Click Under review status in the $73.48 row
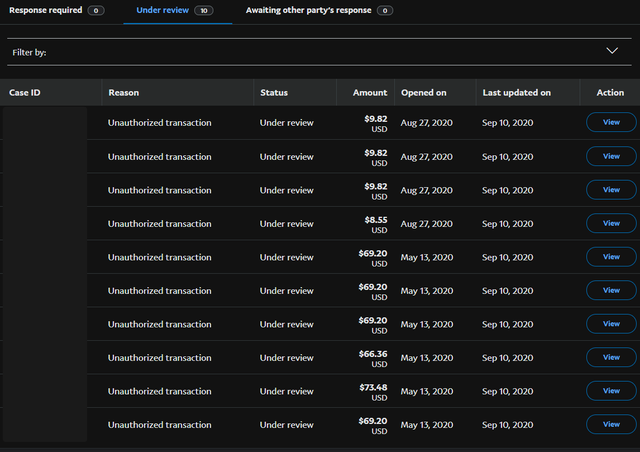The width and height of the screenshot is (640, 452). [287, 391]
